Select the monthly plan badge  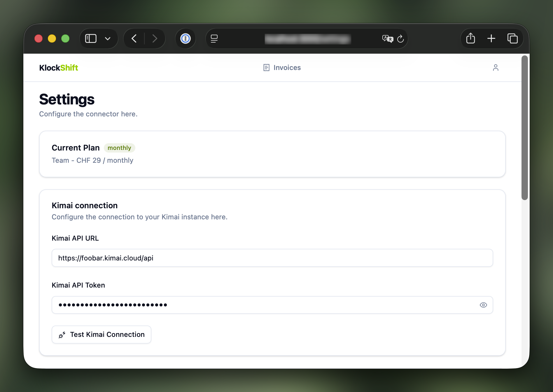coord(119,148)
